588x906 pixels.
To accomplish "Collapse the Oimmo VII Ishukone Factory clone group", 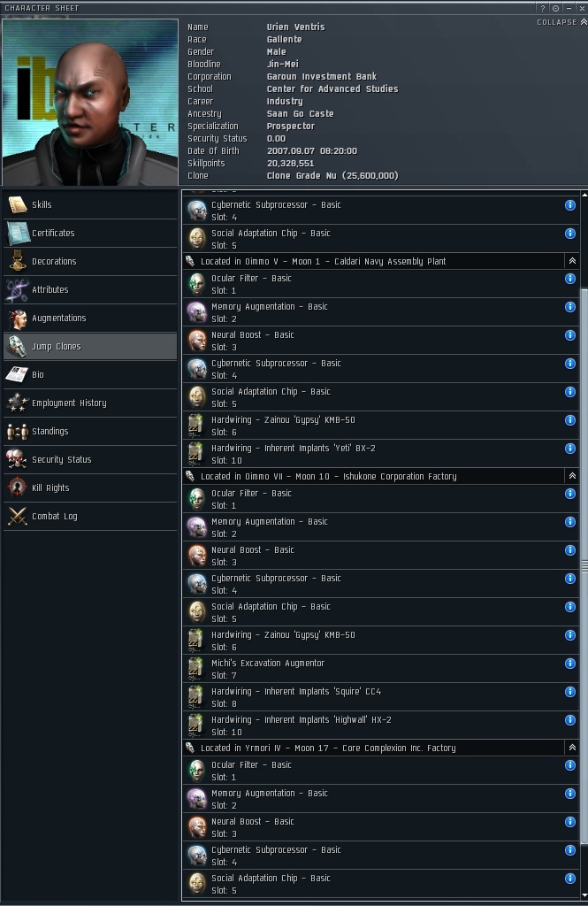I will (572, 476).
